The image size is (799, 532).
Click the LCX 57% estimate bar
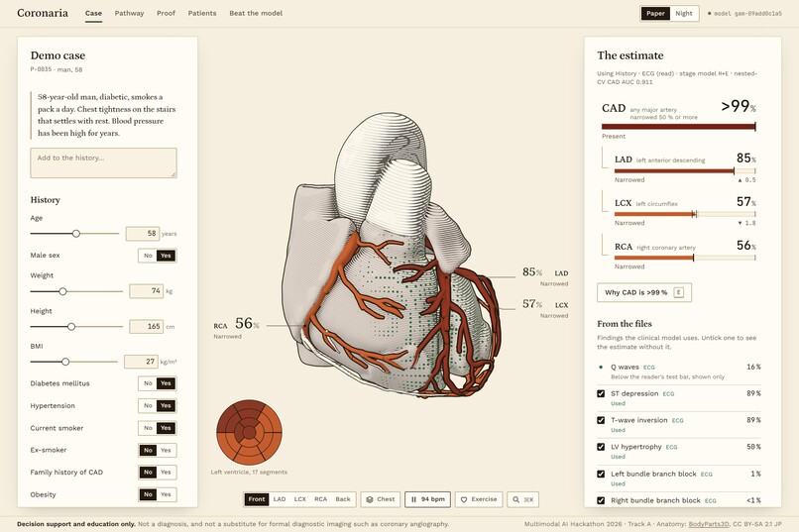[x=685, y=214]
